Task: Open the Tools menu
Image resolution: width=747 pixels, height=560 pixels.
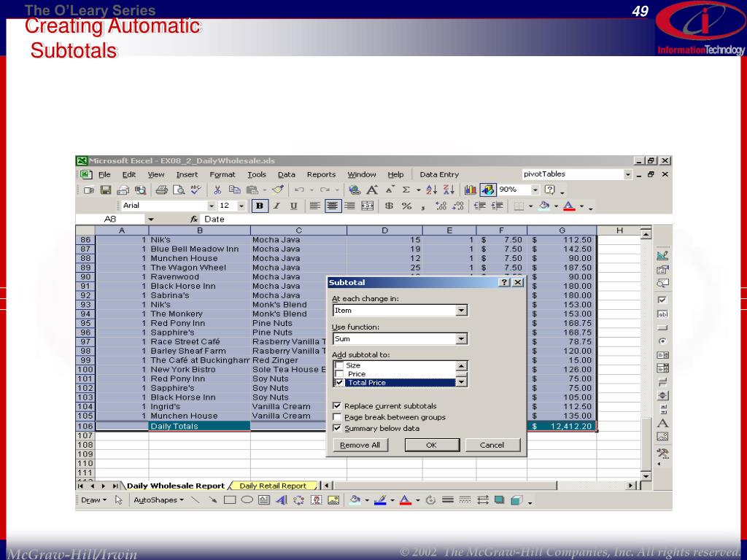Action: tap(257, 175)
